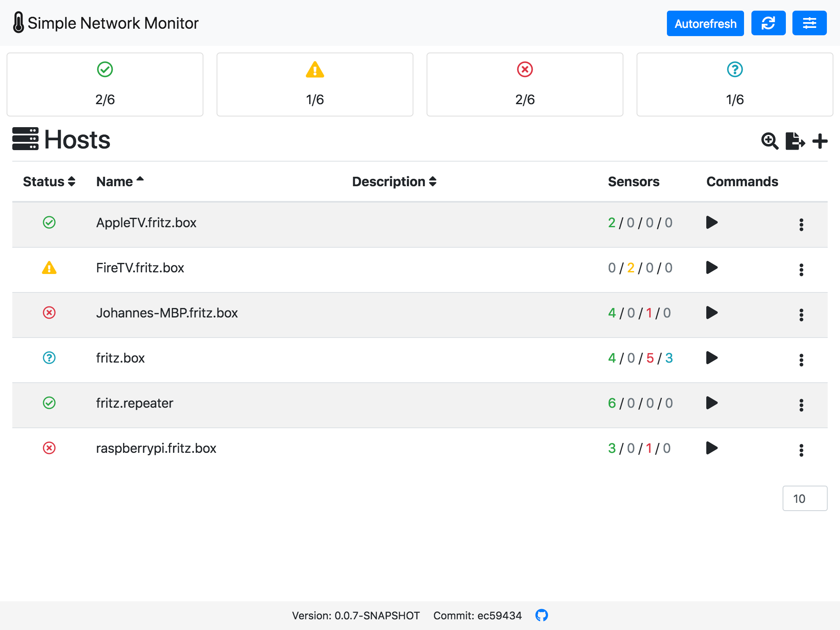Screen dimensions: 840x630
Task: Run checks for AppleTV.fritz.box via play button
Action: point(712,223)
